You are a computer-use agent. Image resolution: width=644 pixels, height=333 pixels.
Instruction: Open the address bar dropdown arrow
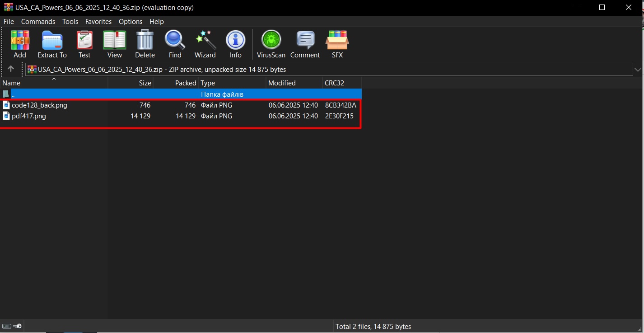click(x=638, y=69)
